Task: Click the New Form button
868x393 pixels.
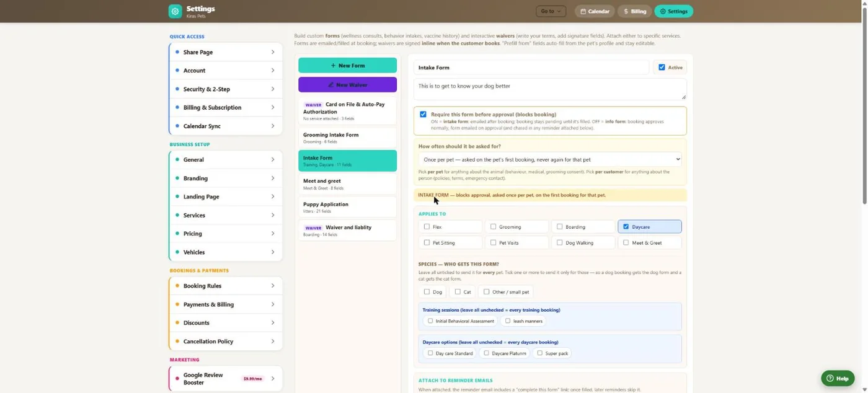Action: pos(347,65)
